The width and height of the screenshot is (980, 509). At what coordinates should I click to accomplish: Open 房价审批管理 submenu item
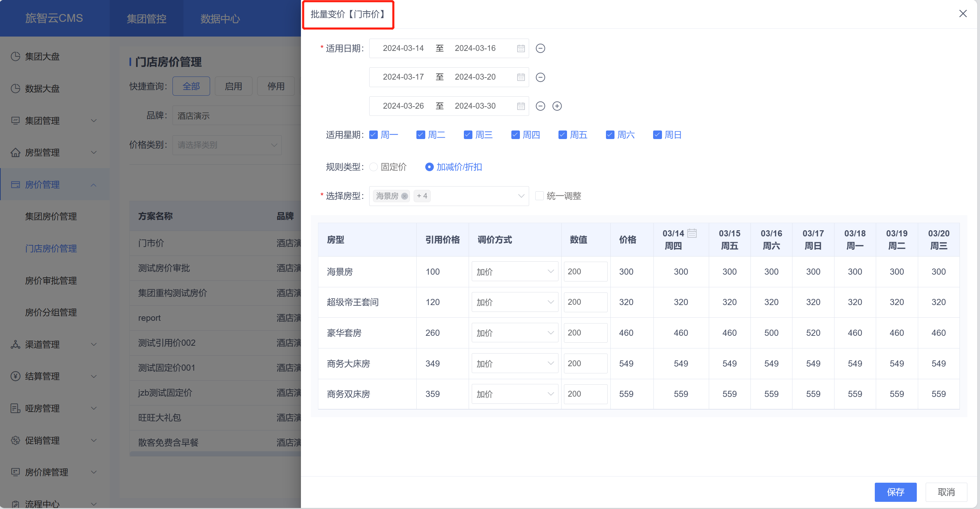51,281
